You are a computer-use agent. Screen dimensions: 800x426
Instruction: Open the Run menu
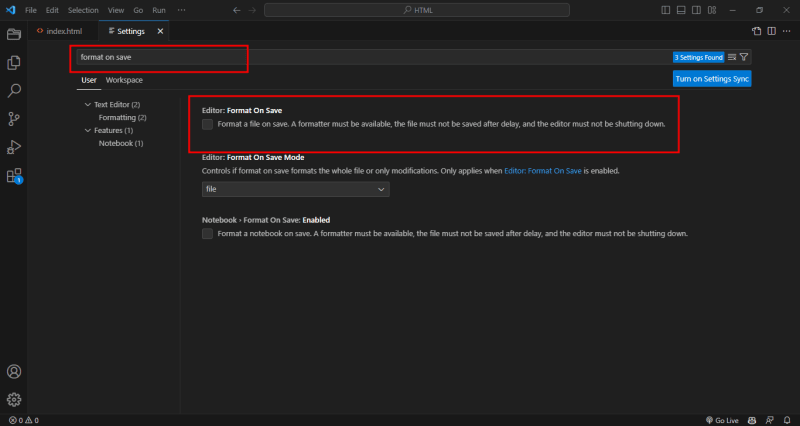pyautogui.click(x=159, y=10)
